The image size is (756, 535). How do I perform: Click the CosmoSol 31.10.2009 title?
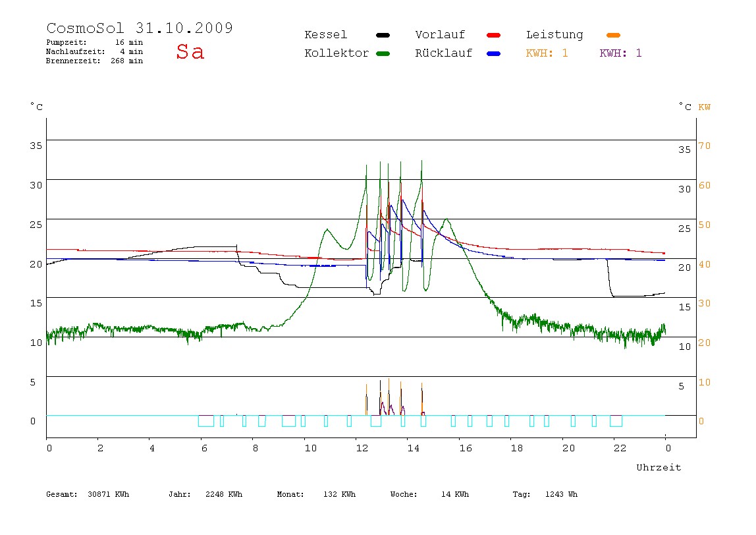tap(140, 28)
